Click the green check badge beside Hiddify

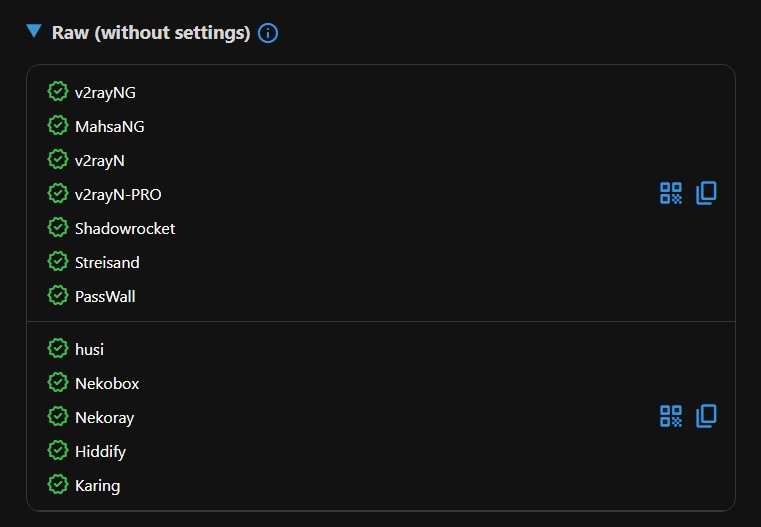point(58,451)
